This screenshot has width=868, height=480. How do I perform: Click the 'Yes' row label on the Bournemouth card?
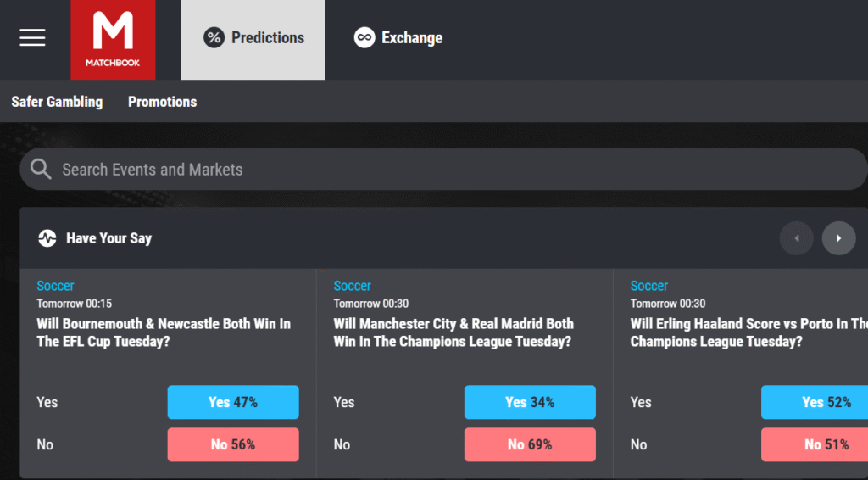pyautogui.click(x=47, y=402)
